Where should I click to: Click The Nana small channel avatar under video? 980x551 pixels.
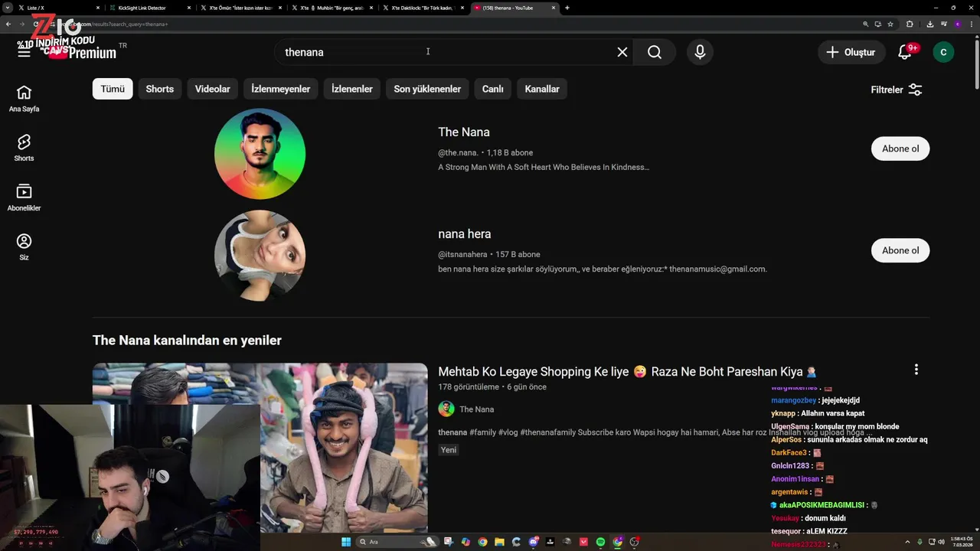pos(446,409)
